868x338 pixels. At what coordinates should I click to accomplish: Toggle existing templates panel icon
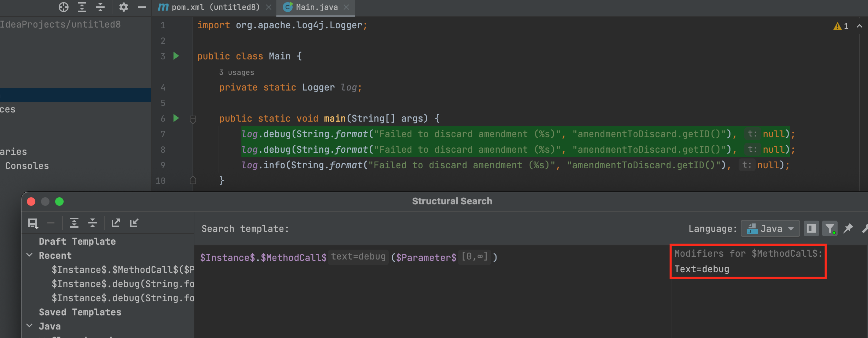(x=811, y=229)
